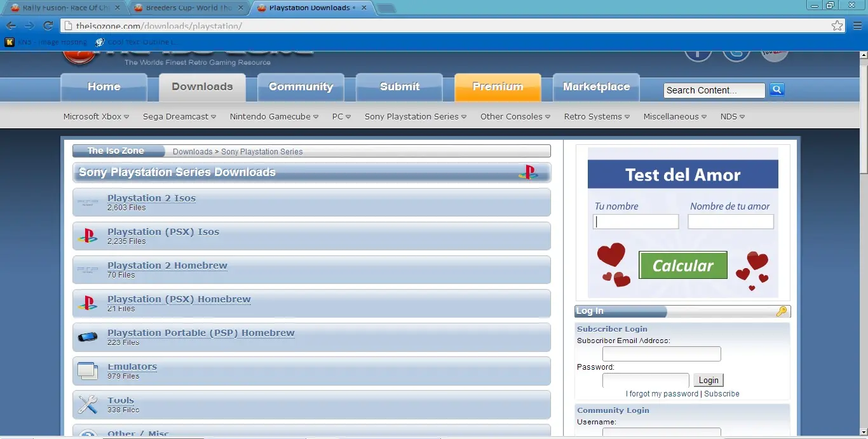
Task: Expand the Nintendo Gamecube dropdown
Action: 274,116
